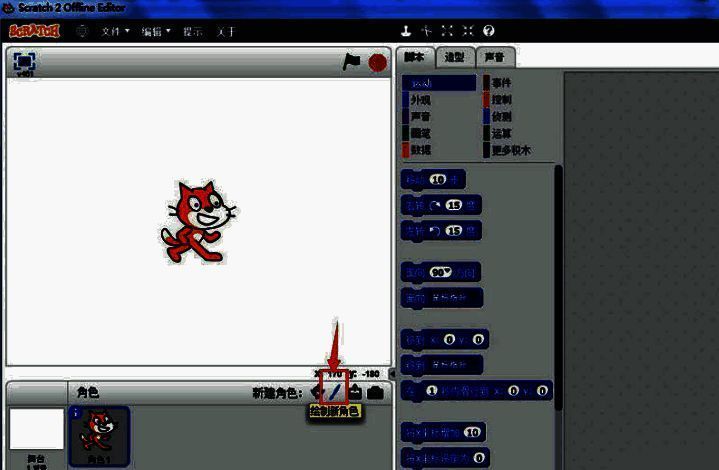The image size is (719, 470).
Task: Click the globe language icon
Action: point(81,31)
